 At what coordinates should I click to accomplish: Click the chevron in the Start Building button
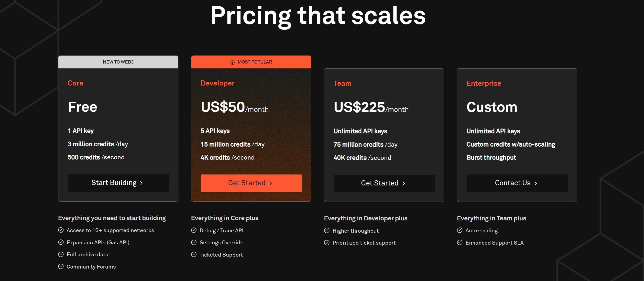141,183
